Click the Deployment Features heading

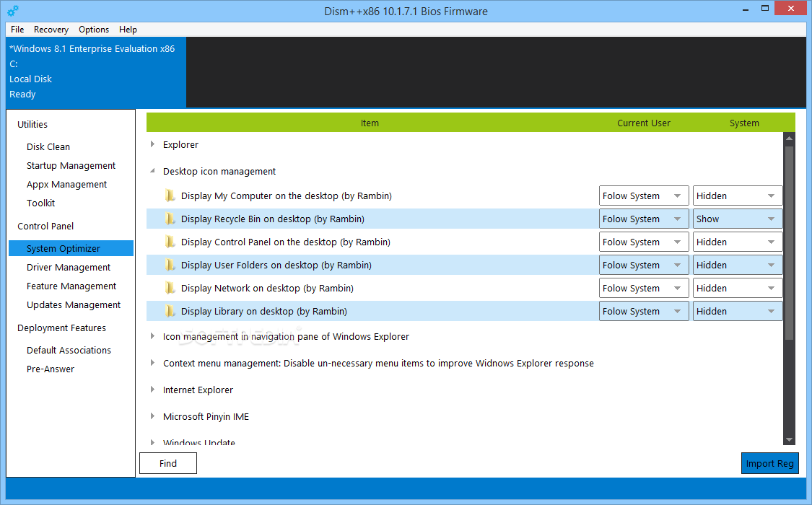(x=61, y=328)
